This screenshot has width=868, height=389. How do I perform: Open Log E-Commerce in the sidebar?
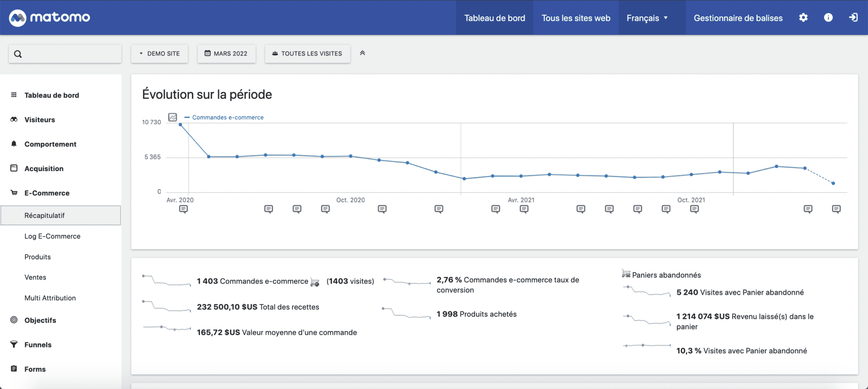click(53, 236)
